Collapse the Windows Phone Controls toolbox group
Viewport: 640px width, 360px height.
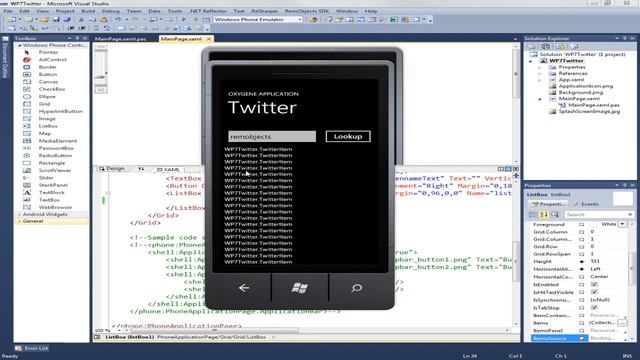(19, 45)
